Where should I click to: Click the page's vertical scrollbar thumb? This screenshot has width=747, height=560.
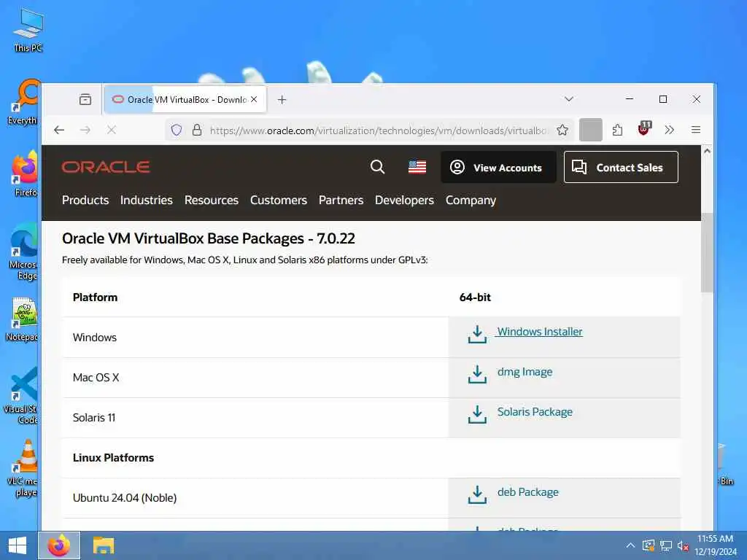click(x=707, y=252)
